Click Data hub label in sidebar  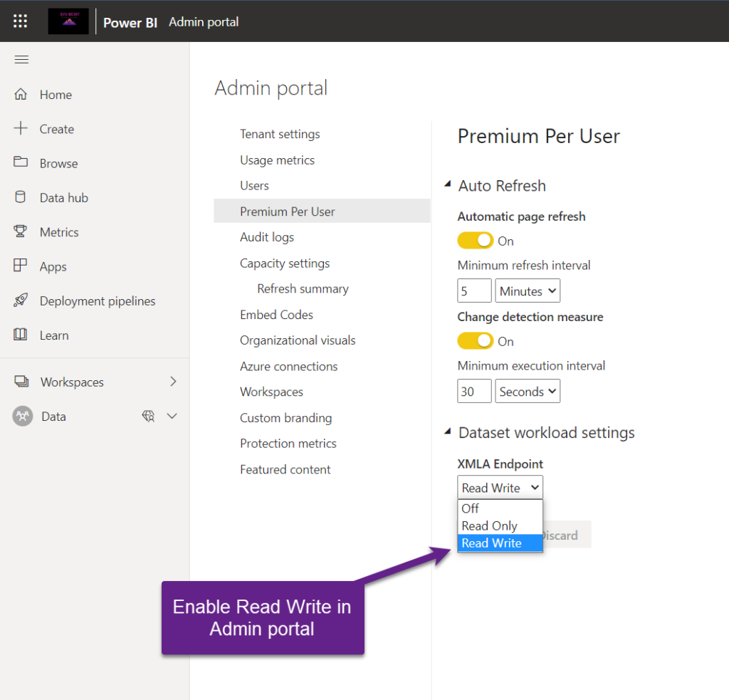tap(64, 198)
